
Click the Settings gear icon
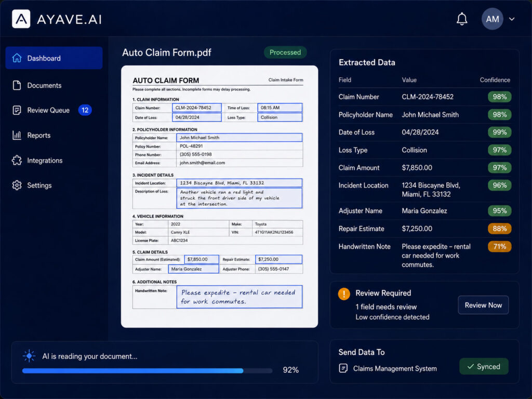click(x=17, y=185)
